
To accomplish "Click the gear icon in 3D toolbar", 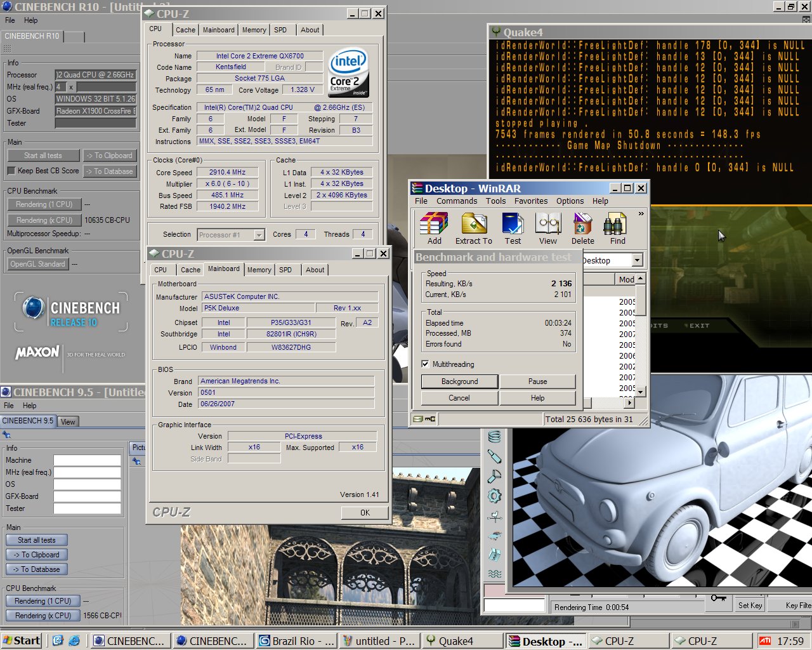I will 495,496.
